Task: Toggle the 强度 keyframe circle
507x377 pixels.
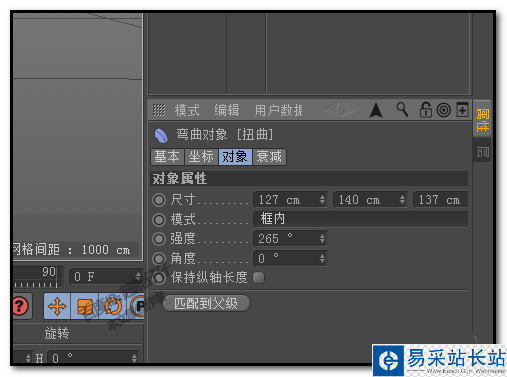Action: pos(159,239)
